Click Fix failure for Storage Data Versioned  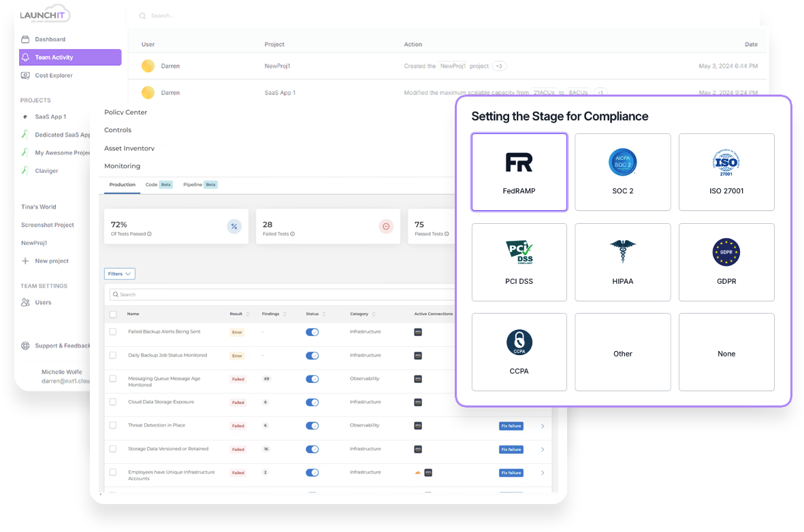511,450
